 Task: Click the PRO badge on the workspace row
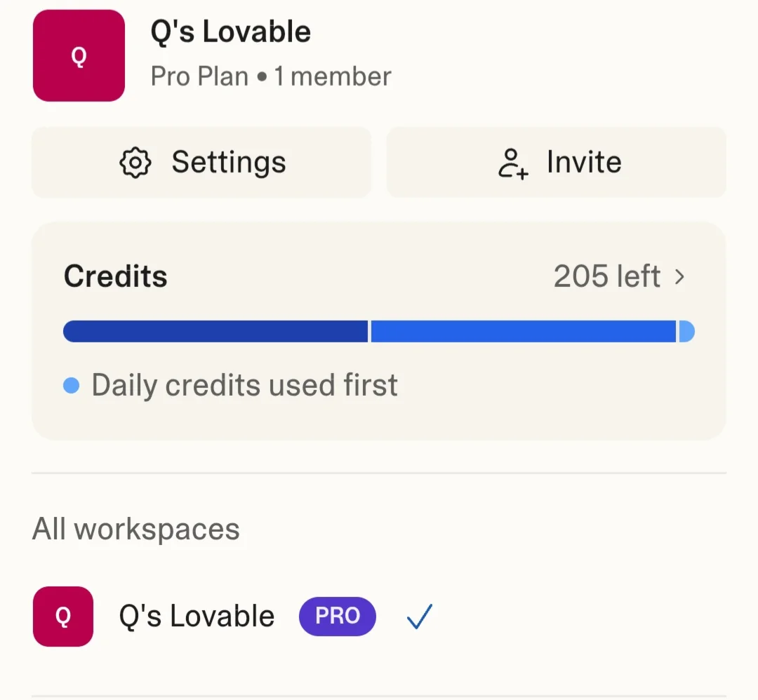pos(337,616)
